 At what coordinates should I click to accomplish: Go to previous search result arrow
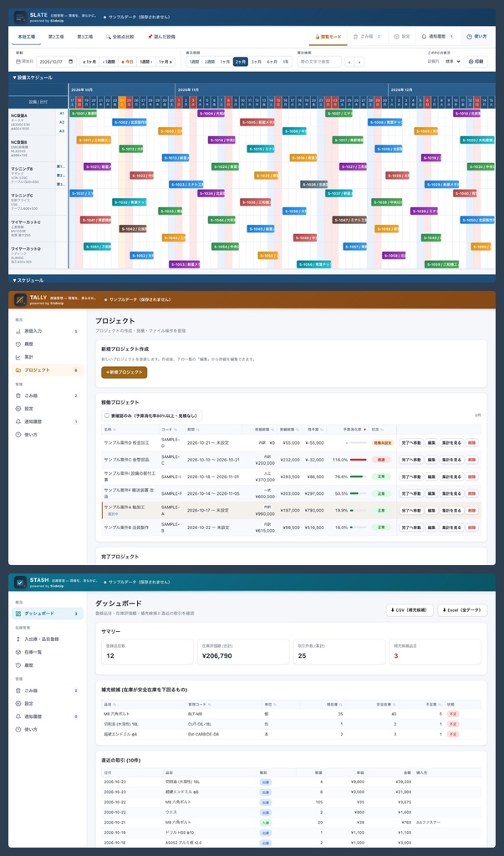click(349, 62)
